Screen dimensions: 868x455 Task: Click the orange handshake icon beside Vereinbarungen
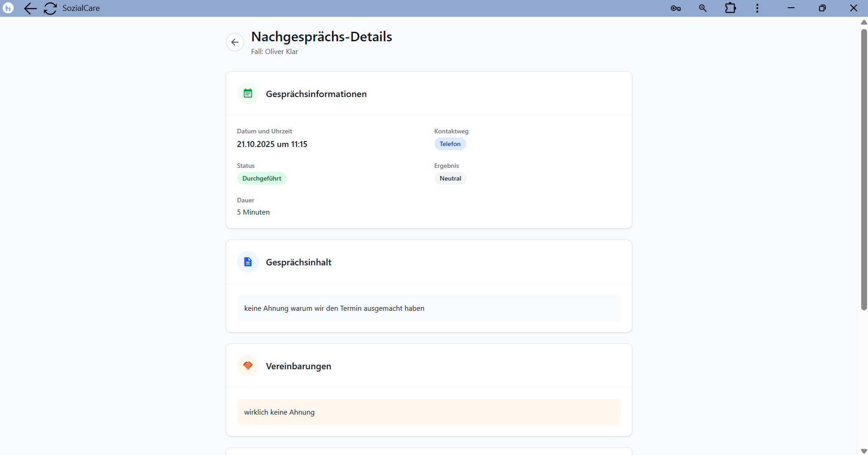248,366
